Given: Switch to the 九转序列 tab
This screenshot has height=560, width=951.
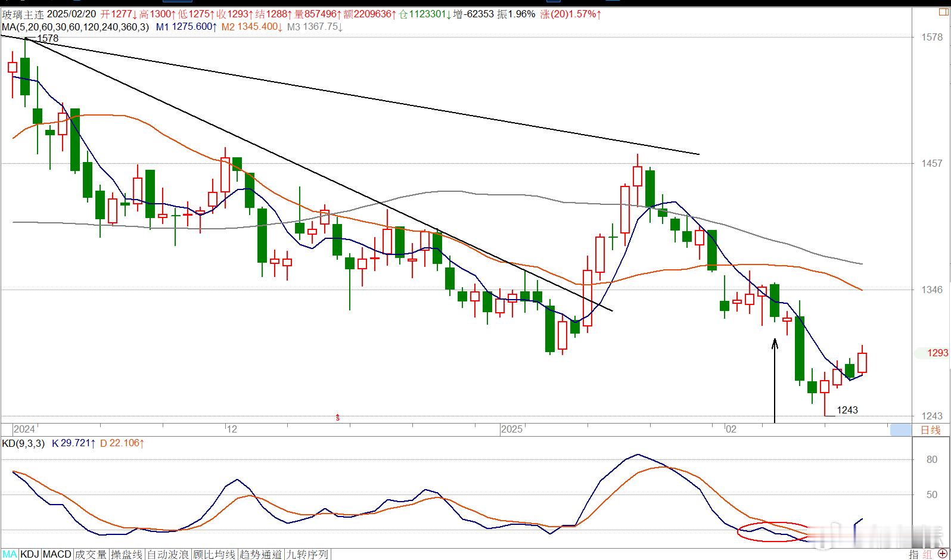Looking at the screenshot, I should pyautogui.click(x=307, y=555).
